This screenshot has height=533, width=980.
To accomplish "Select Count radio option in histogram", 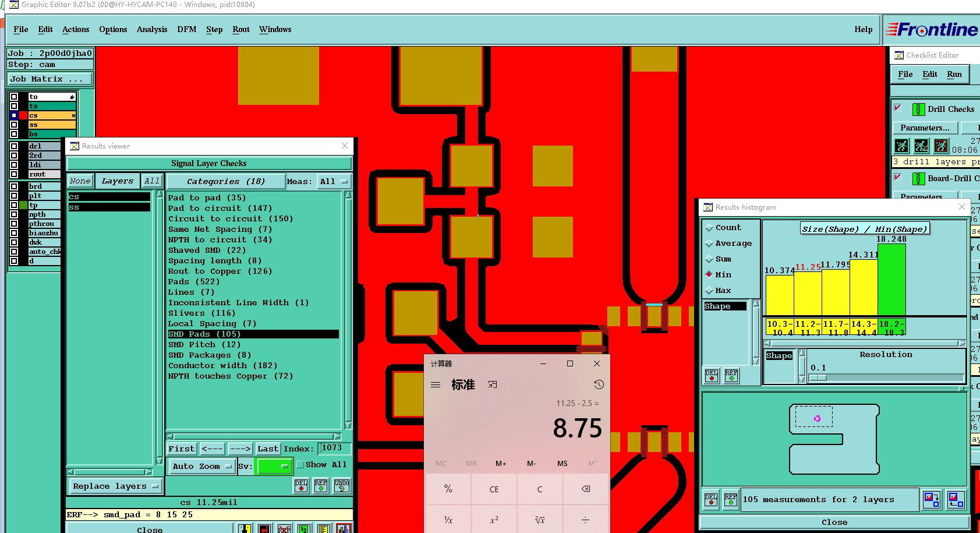I will [x=723, y=228].
